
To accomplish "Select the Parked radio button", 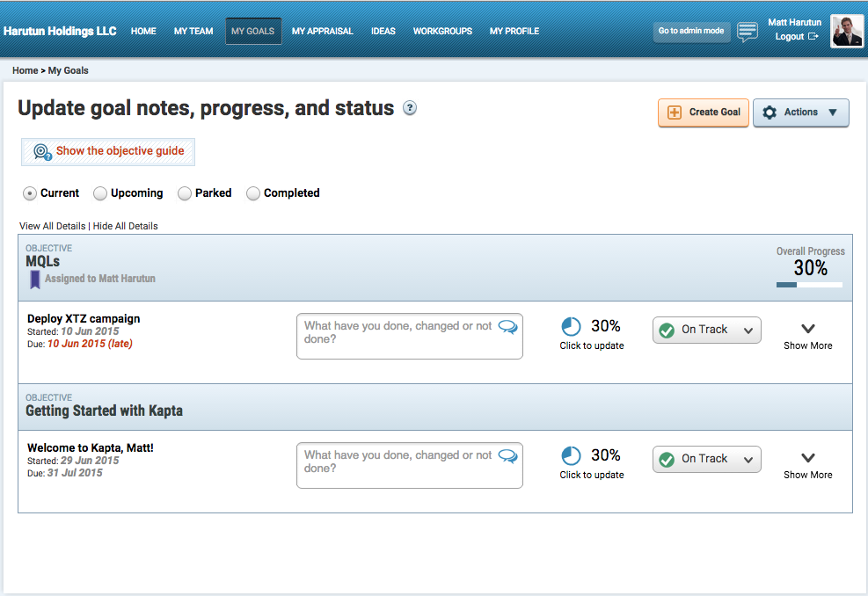I will (185, 193).
